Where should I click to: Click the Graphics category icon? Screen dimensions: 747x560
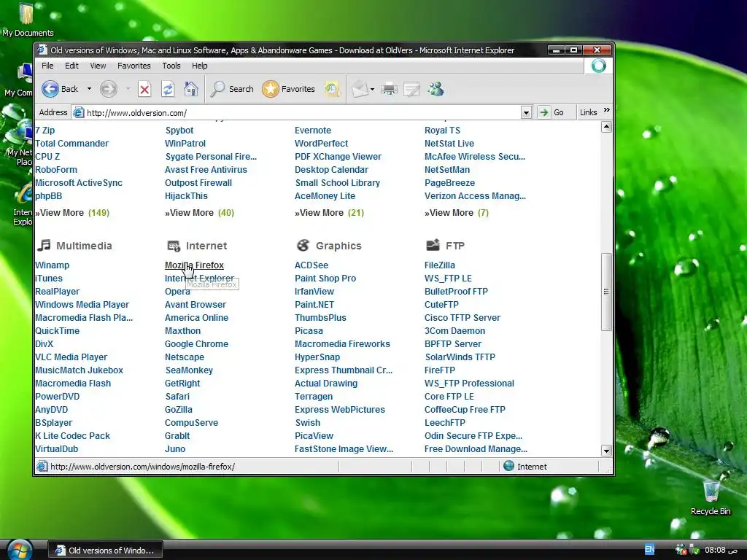(303, 245)
